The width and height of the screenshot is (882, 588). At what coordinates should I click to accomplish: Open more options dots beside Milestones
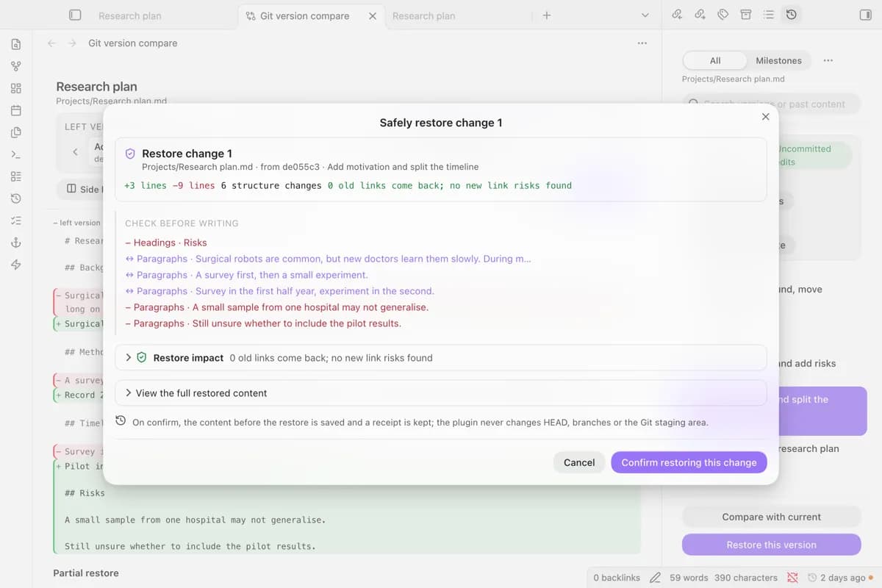point(828,60)
